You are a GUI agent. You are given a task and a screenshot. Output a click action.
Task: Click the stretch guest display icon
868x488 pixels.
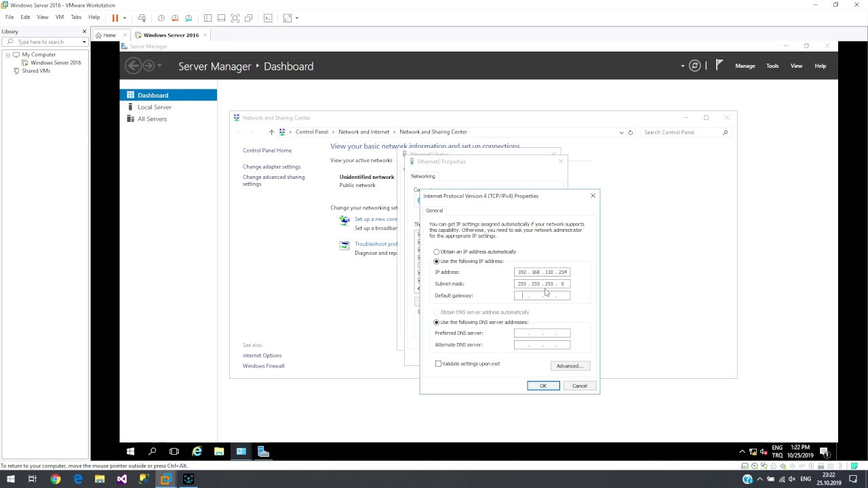point(288,18)
